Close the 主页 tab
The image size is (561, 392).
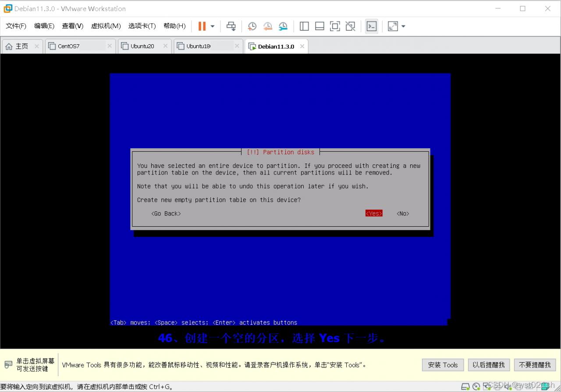pos(36,46)
